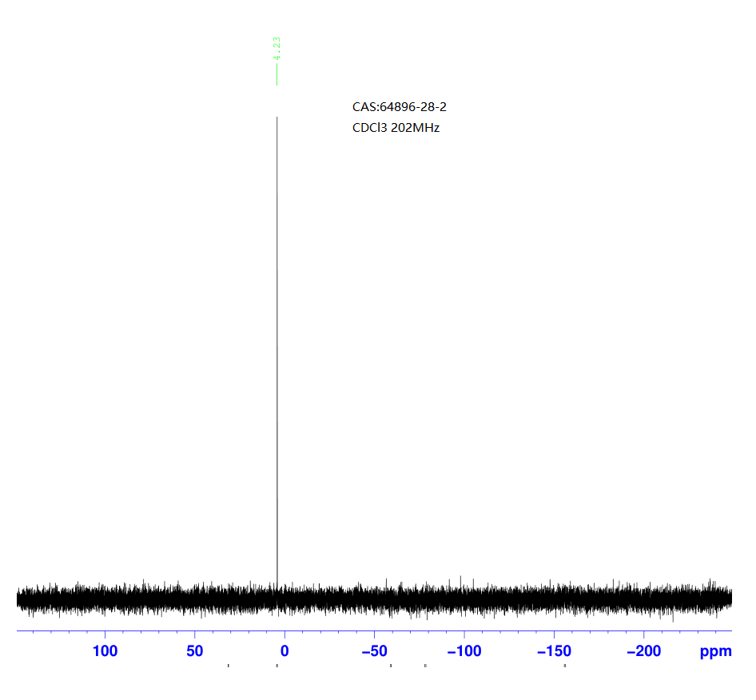Viewport: 756px width, 700px height.
Task: Click the -50 ppm axis label
Action: 375,651
